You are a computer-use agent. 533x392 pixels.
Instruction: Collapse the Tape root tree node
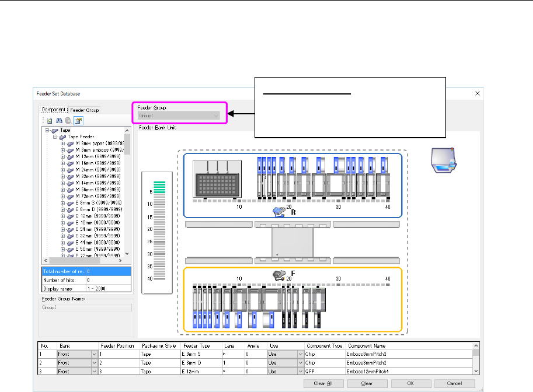point(47,130)
